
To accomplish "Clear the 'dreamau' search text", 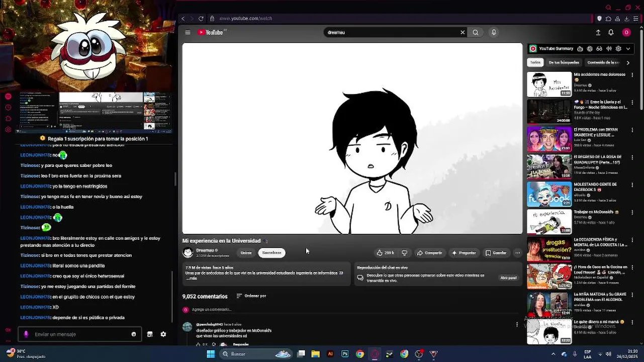I will pyautogui.click(x=463, y=32).
